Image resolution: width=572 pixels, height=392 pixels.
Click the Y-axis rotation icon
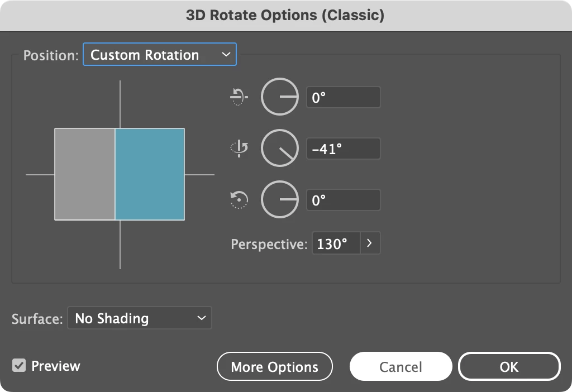click(x=239, y=149)
